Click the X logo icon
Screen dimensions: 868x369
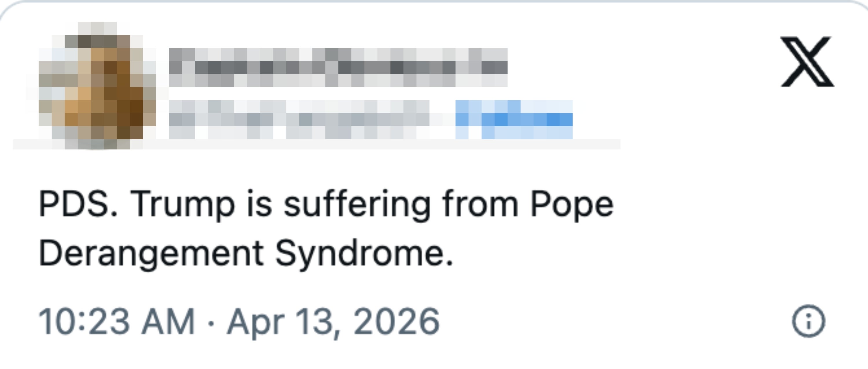807,61
